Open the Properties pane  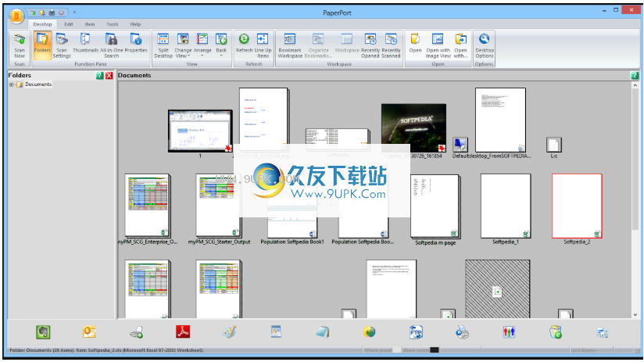(136, 43)
